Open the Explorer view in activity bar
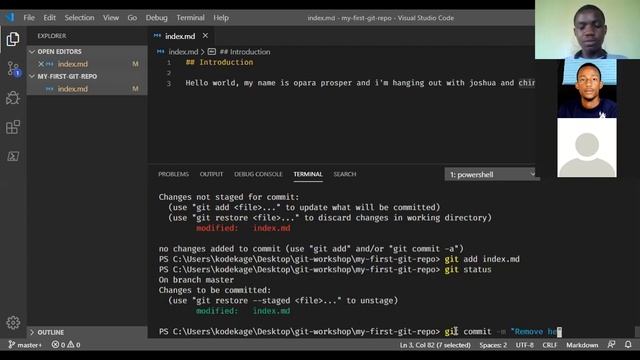 coord(13,39)
